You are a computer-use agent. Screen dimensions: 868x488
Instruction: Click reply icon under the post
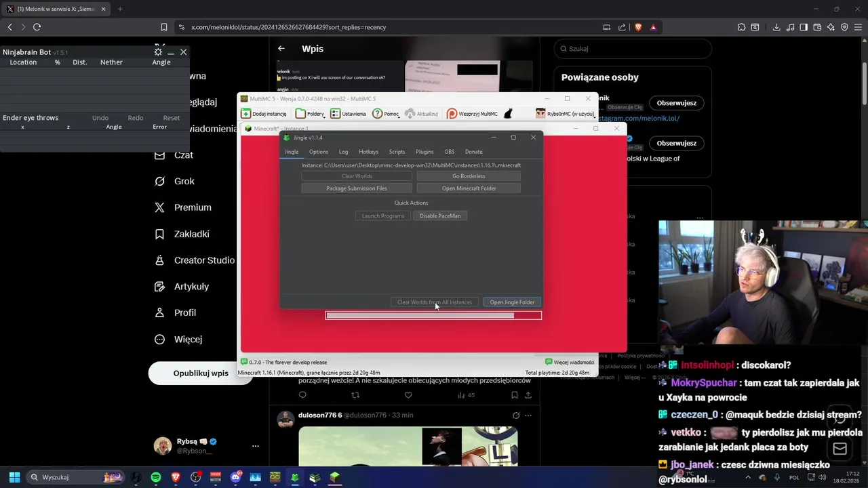(302, 395)
